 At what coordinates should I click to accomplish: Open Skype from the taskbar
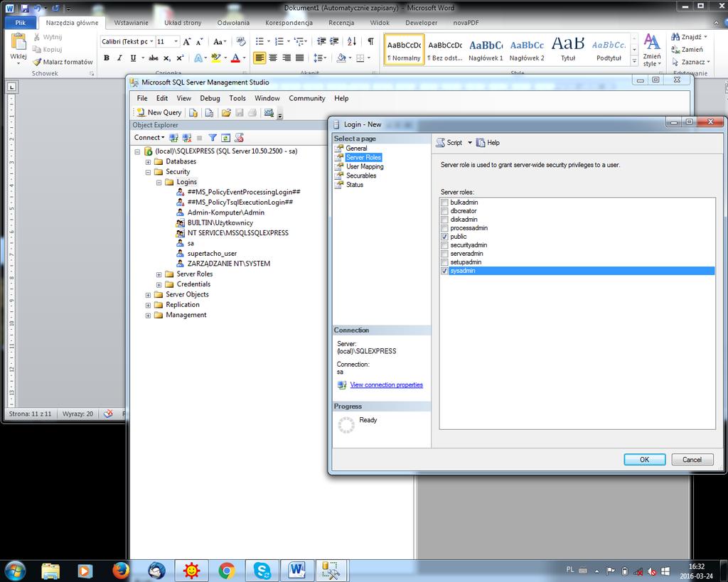pos(262,571)
